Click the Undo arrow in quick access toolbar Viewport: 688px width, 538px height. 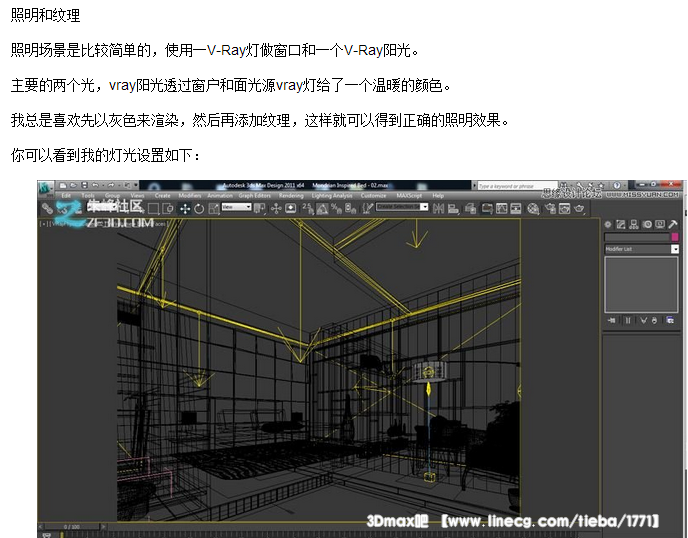(x=95, y=185)
